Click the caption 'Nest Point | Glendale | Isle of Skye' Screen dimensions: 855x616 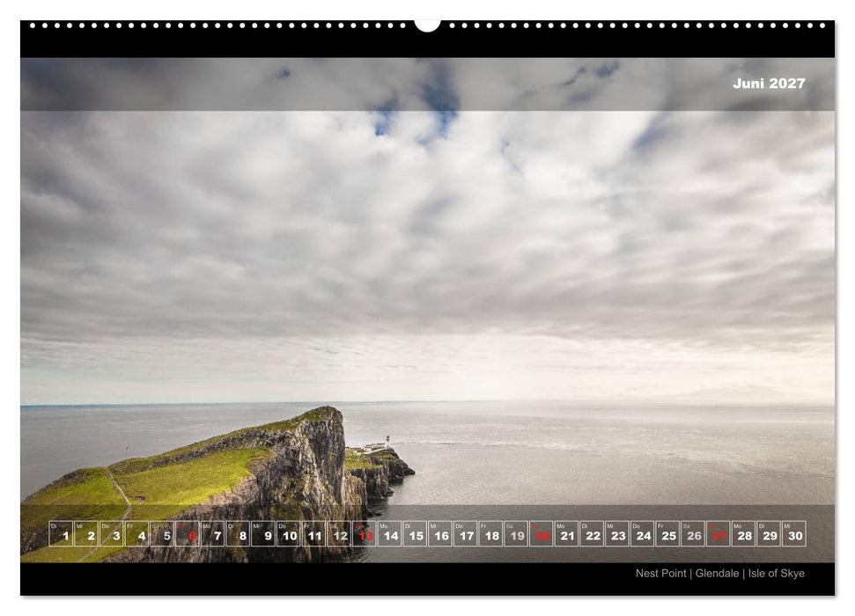pos(719,573)
